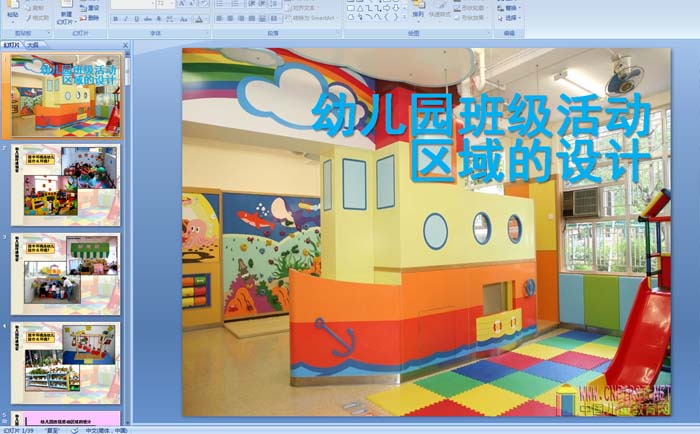Click the language indicator in status bar
700x434 pixels.
[107, 430]
